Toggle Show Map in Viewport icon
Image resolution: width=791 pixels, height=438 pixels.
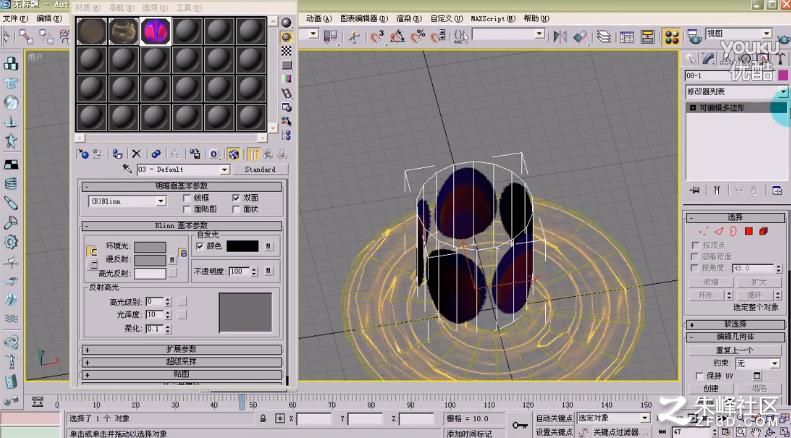pyautogui.click(x=233, y=154)
